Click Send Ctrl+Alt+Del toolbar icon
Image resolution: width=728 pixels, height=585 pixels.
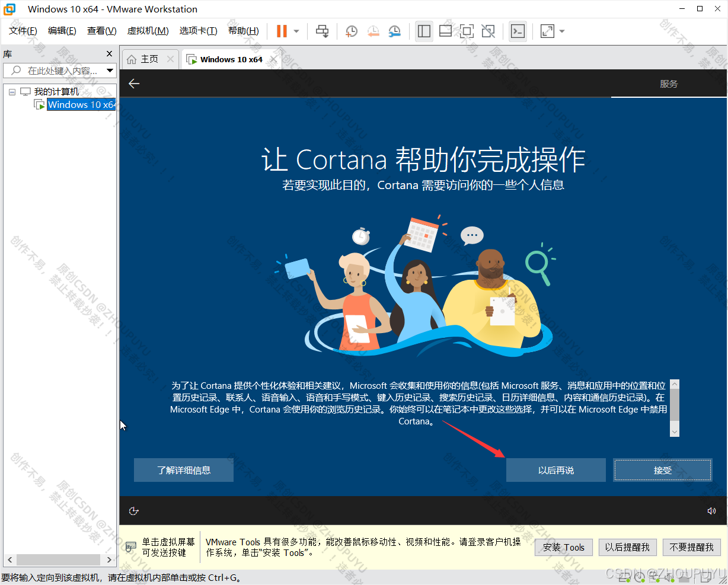(323, 31)
